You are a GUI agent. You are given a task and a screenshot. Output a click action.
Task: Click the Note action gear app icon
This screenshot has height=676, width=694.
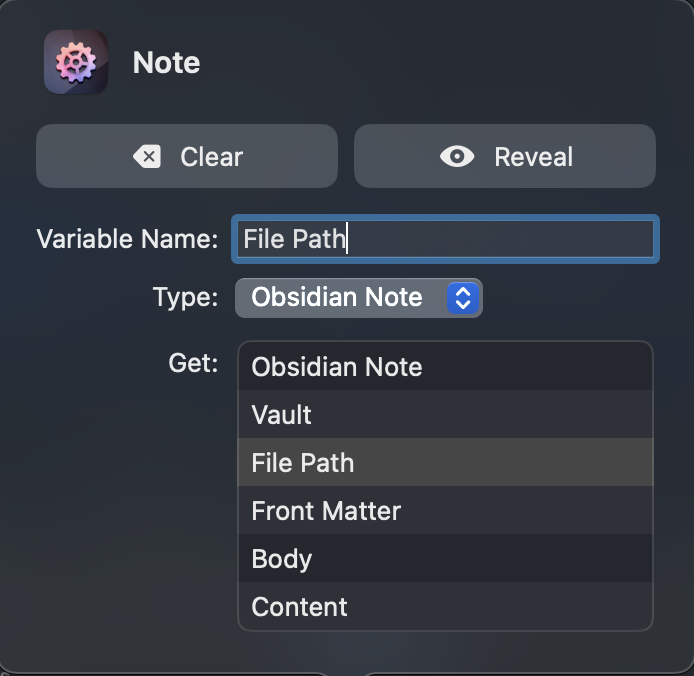pos(76,62)
